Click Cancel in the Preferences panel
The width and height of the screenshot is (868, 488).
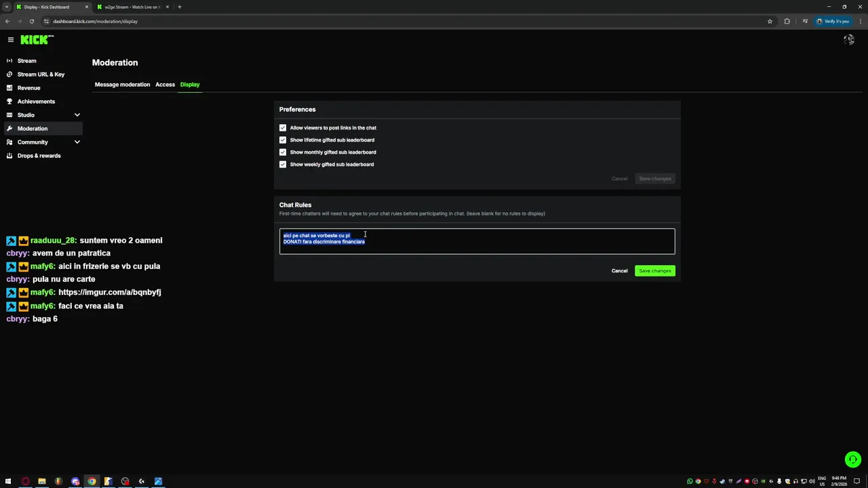619,178
